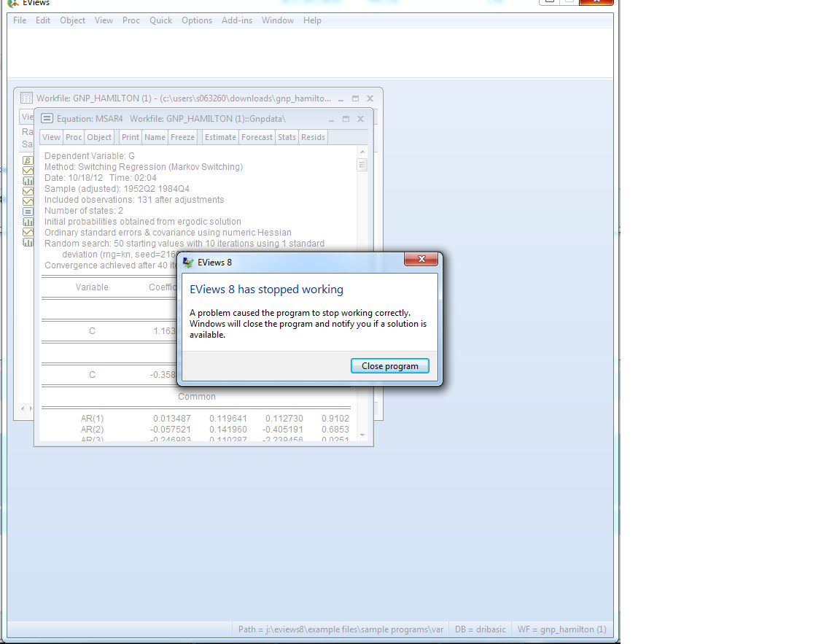Click the coefficient value 0.013487
Viewport: 840px width, 644px height.
pyautogui.click(x=172, y=419)
